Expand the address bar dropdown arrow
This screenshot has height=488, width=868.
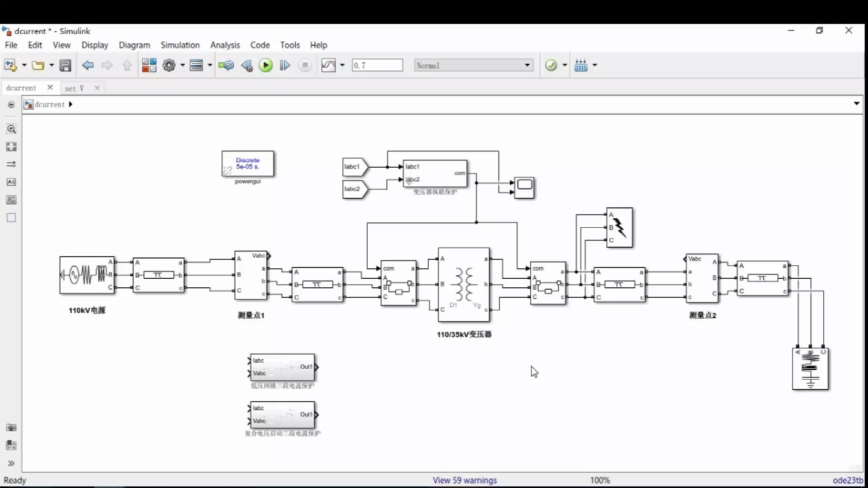coord(856,104)
